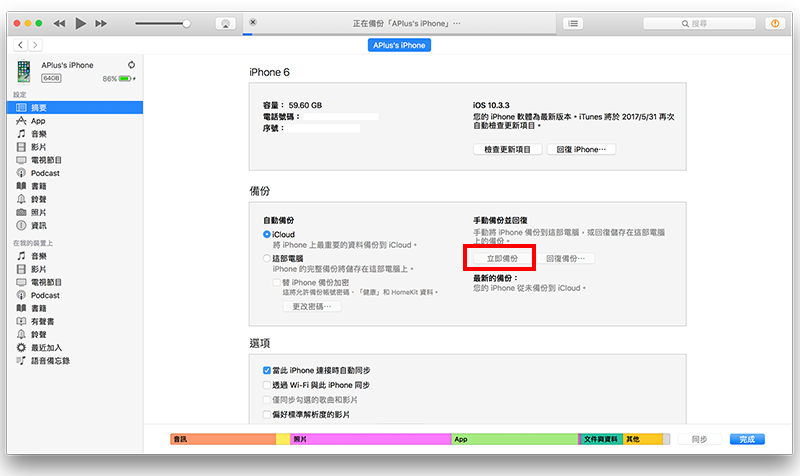
Task: Adjust the volume slider knob
Action: pyautogui.click(x=187, y=23)
